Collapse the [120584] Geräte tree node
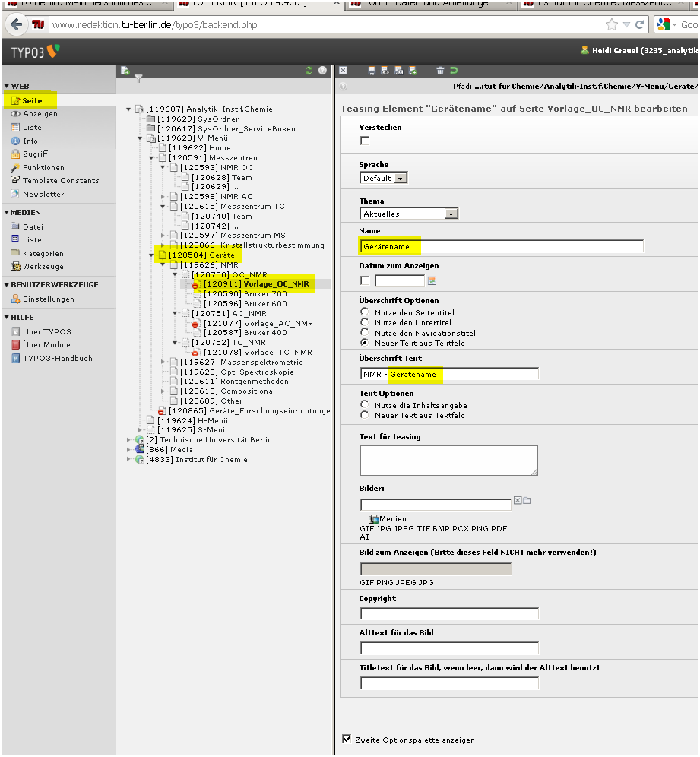Screen dimensions: 700x757 (151, 255)
